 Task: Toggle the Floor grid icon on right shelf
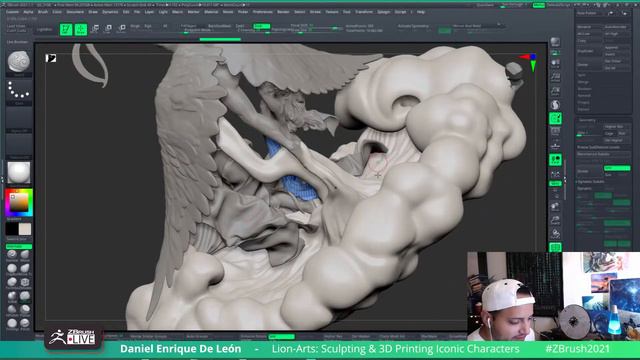pyautogui.click(x=555, y=91)
